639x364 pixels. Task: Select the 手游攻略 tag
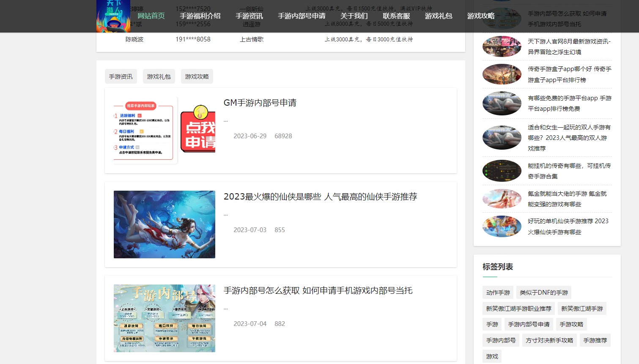click(x=571, y=324)
